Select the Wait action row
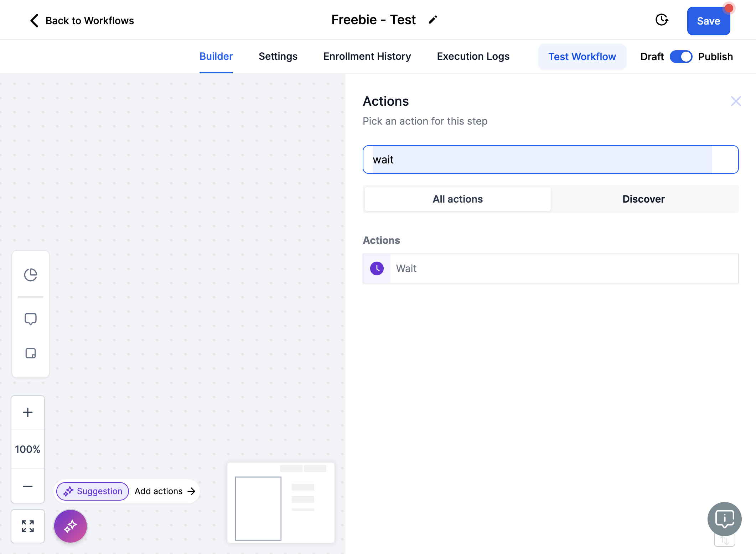The height and width of the screenshot is (554, 756). (550, 268)
